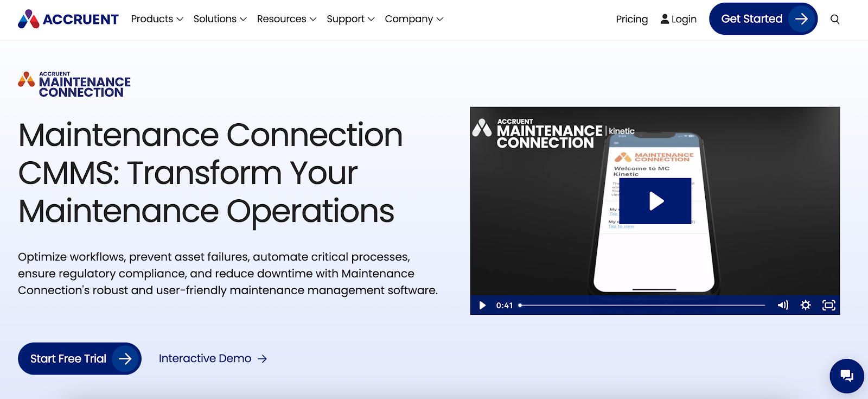Open the Support navigation menu
Screen dimensions: 868x399
pyautogui.click(x=350, y=19)
